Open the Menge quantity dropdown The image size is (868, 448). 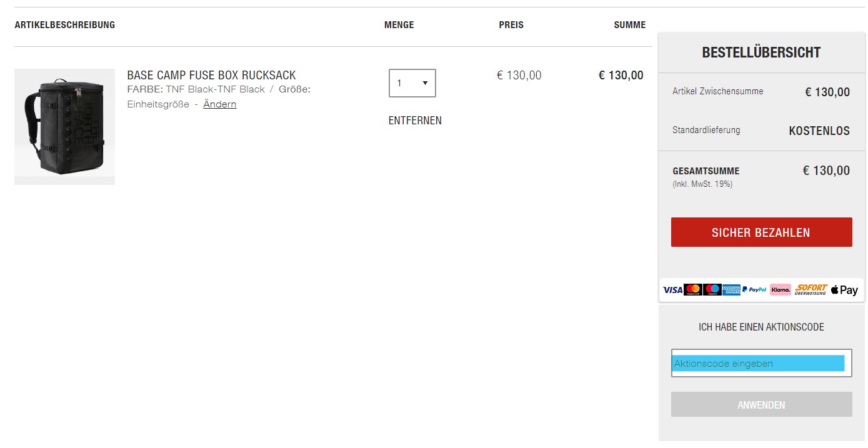click(x=412, y=83)
